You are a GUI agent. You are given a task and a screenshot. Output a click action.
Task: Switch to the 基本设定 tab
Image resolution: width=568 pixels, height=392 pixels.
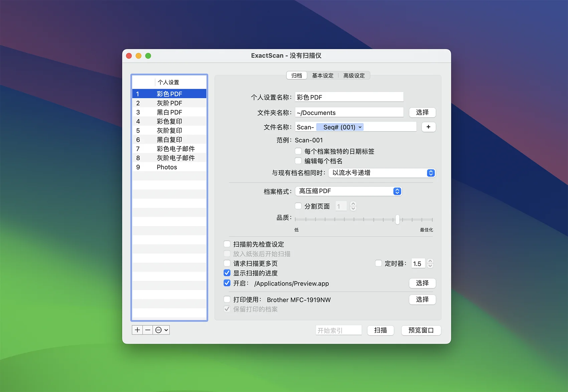coord(322,76)
